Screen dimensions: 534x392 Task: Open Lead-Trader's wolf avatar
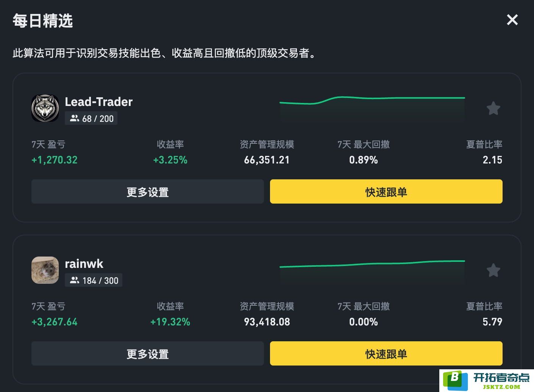tap(45, 108)
